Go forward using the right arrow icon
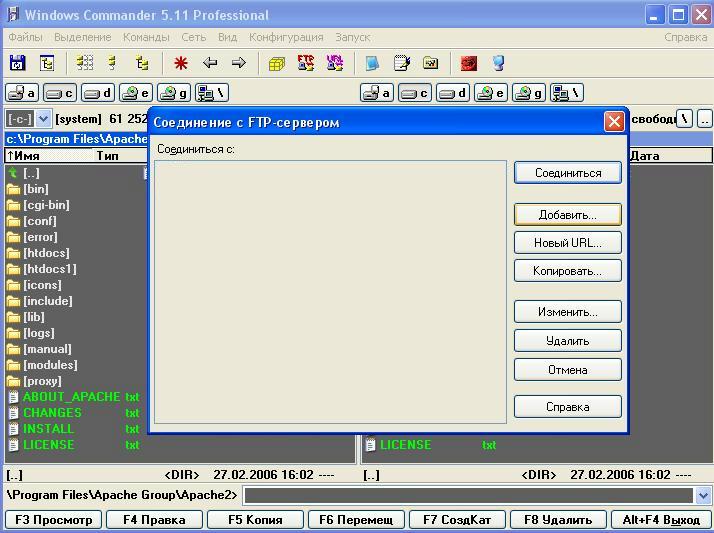This screenshot has width=714, height=533. tap(239, 62)
